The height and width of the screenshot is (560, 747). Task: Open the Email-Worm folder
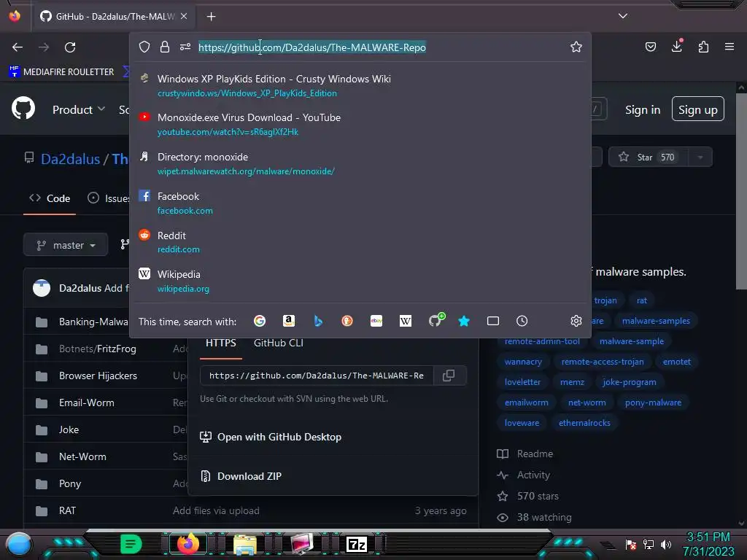click(x=87, y=402)
